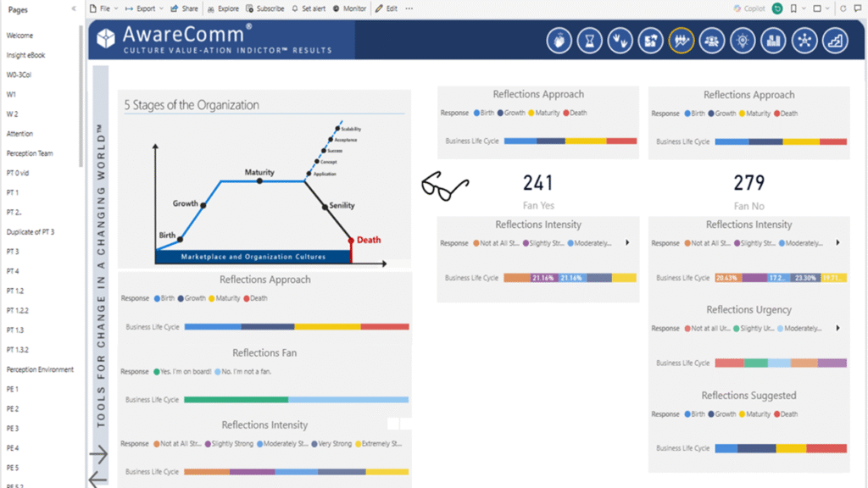
Task: Select the gold-ringed people growth chart icon
Action: pos(681,41)
